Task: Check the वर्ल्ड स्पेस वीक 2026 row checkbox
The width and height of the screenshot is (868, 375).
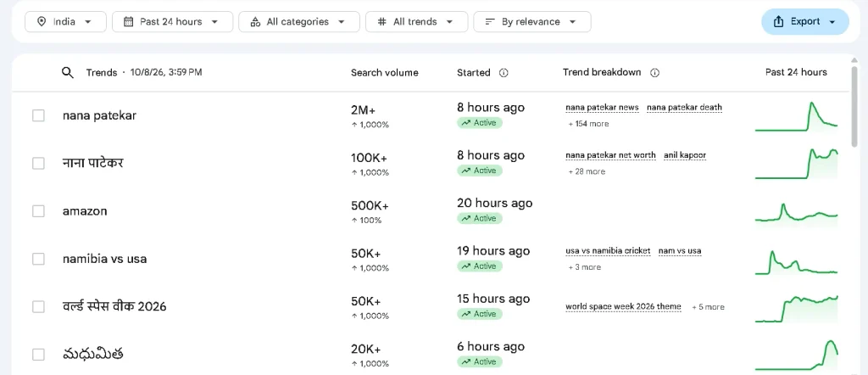Action: tap(38, 306)
